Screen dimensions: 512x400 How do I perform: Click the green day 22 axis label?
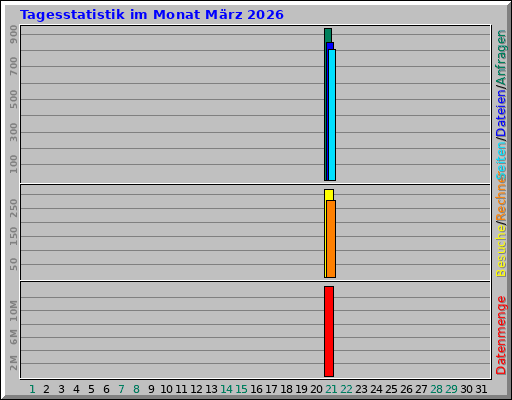point(346,389)
